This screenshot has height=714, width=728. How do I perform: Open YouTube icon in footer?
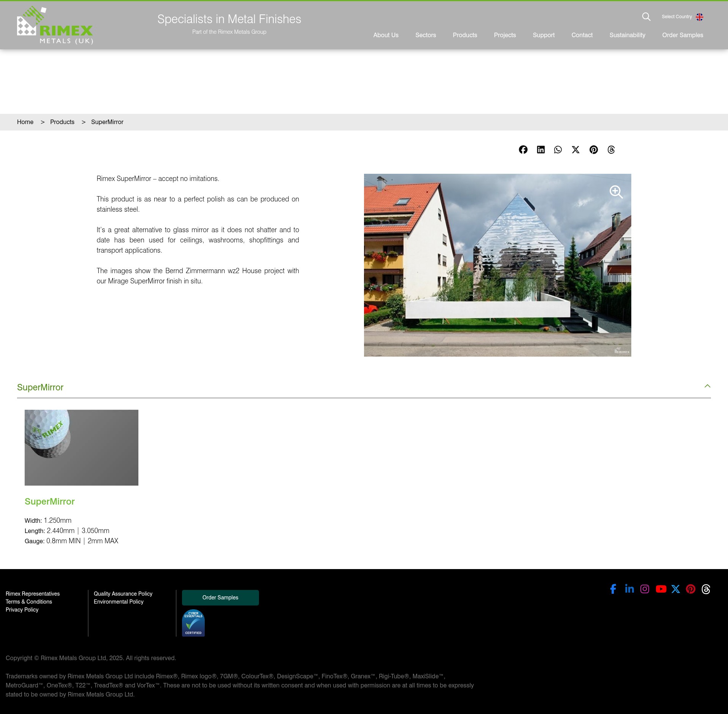click(x=661, y=589)
